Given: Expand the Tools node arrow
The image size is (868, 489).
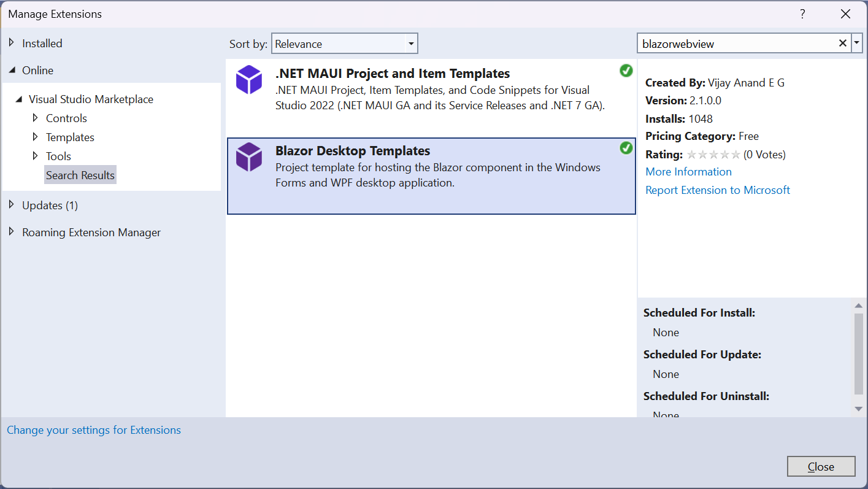Looking at the screenshot, I should click(x=35, y=156).
